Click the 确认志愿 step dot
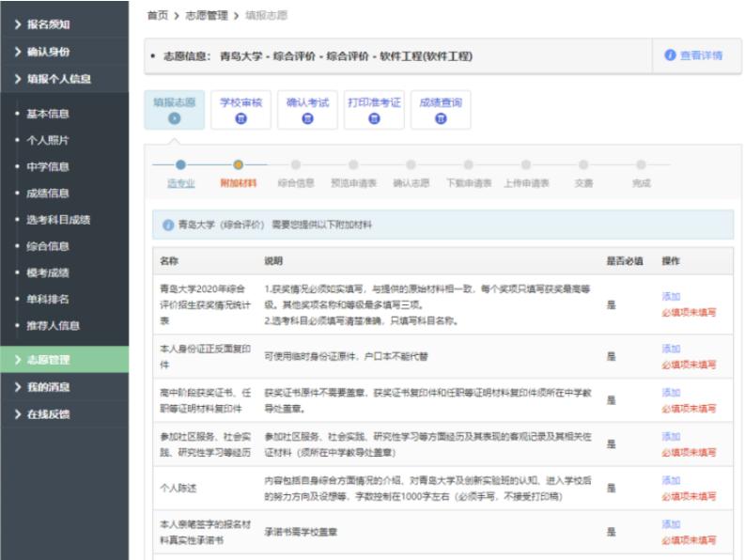 click(x=411, y=165)
